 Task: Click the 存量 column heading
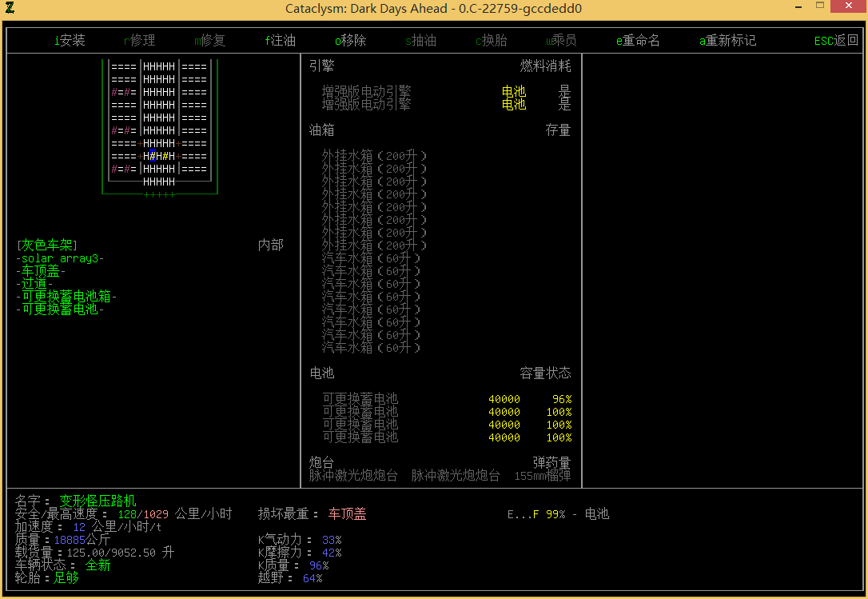pos(558,130)
